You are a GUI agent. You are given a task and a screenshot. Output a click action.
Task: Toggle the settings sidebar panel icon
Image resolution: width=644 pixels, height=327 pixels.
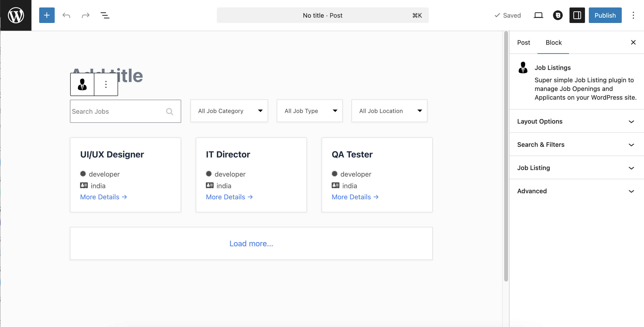577,15
